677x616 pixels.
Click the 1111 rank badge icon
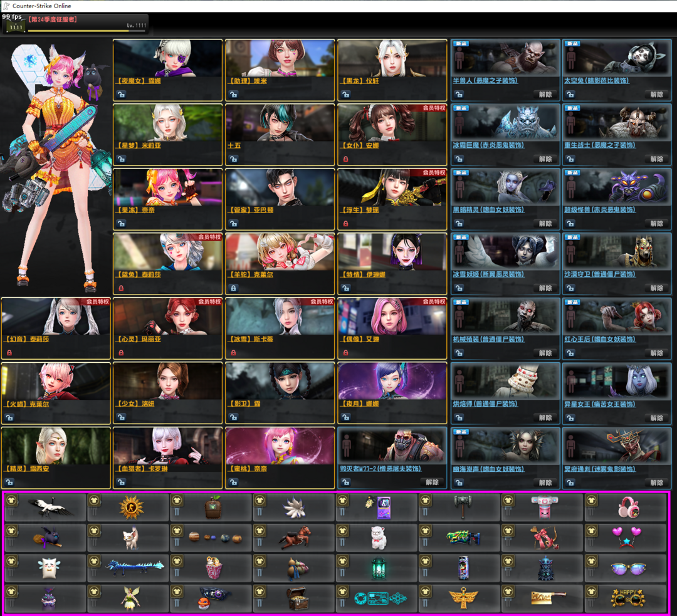click(x=15, y=26)
